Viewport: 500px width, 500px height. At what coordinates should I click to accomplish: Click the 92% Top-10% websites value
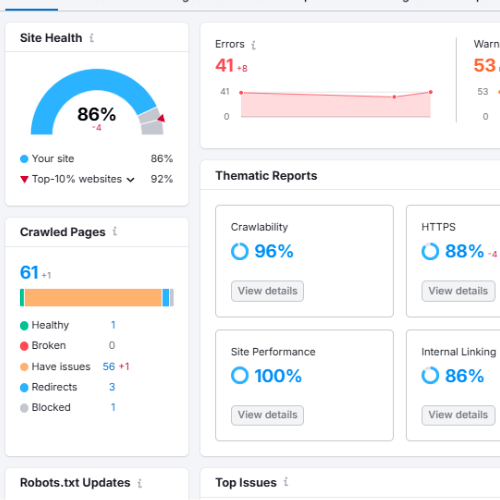162,179
